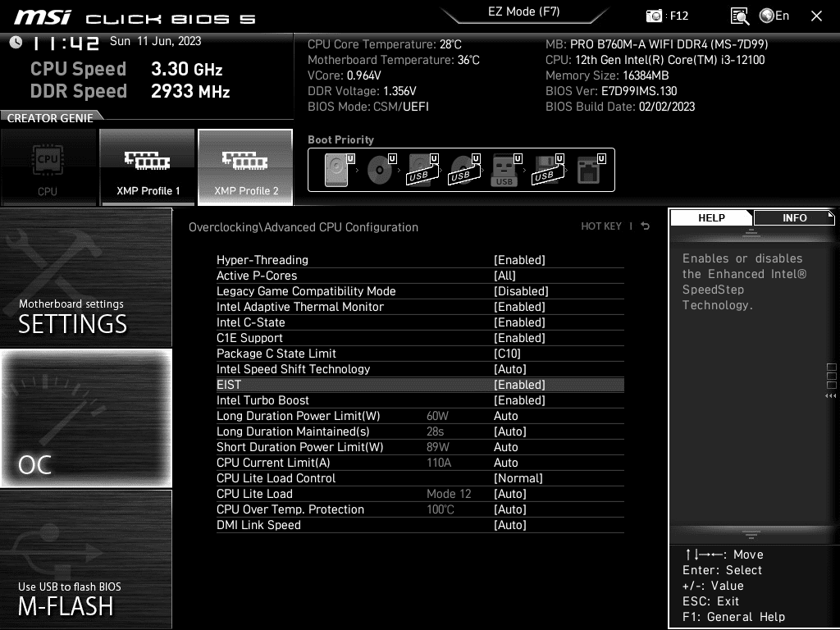The height and width of the screenshot is (630, 840).
Task: Click the date Sun 11 Jun, 2023
Action: [155, 41]
